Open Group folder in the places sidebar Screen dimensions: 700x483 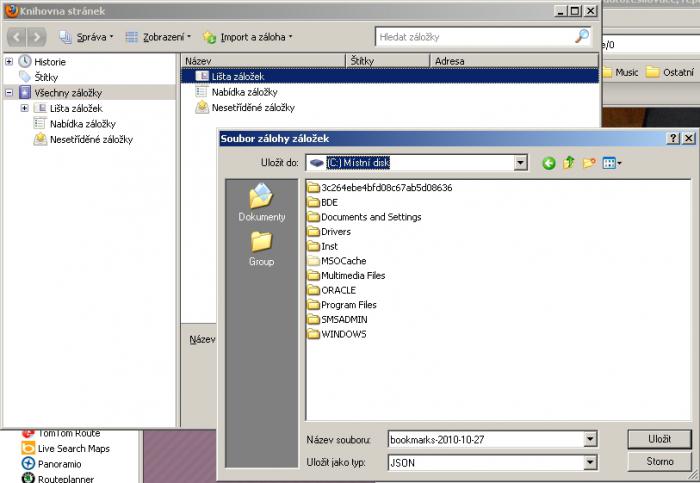pos(261,247)
